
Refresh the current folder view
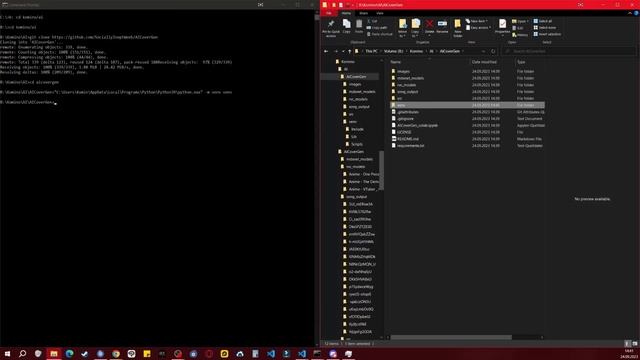point(493,51)
